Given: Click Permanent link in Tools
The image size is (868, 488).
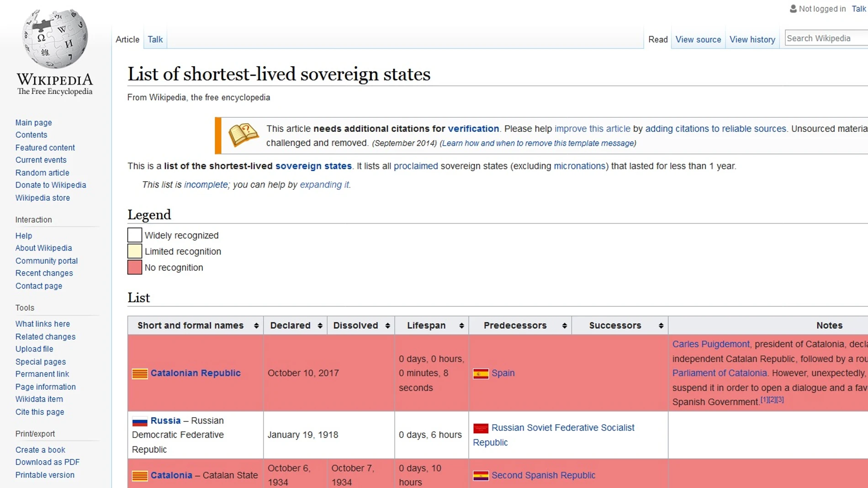Looking at the screenshot, I should [42, 374].
